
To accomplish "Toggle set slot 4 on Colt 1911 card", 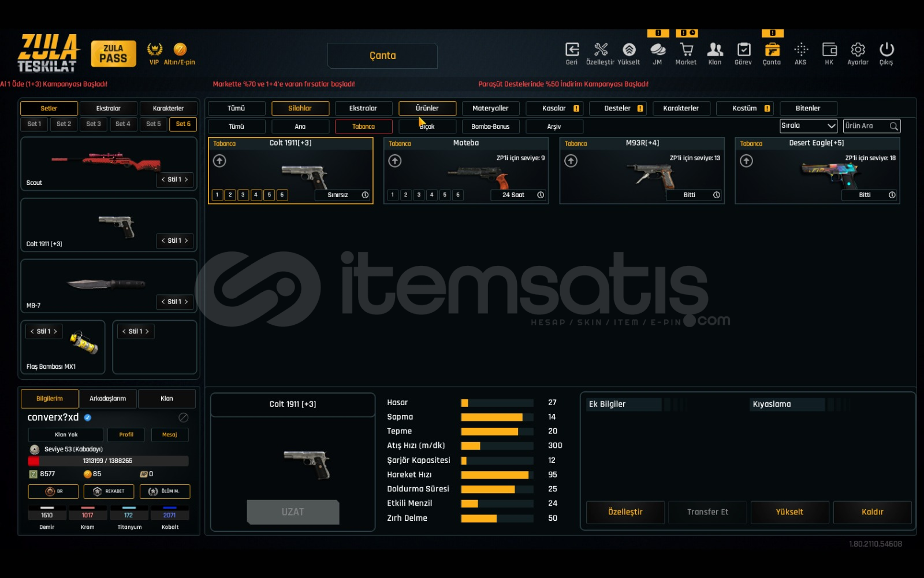I will click(256, 195).
